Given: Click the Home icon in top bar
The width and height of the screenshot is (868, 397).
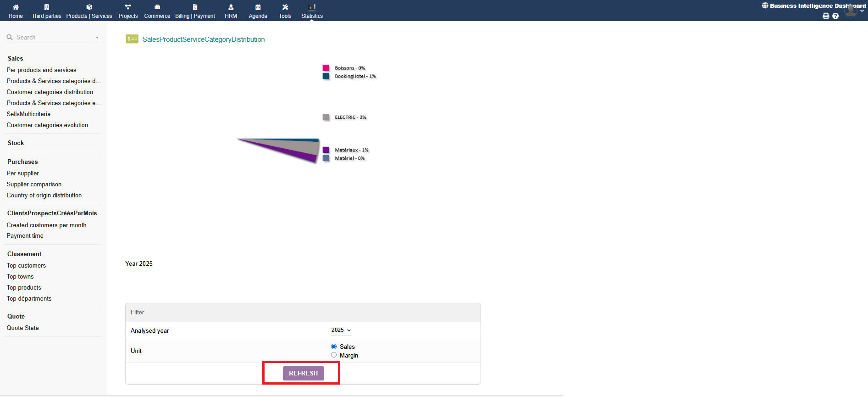Looking at the screenshot, I should point(16,7).
